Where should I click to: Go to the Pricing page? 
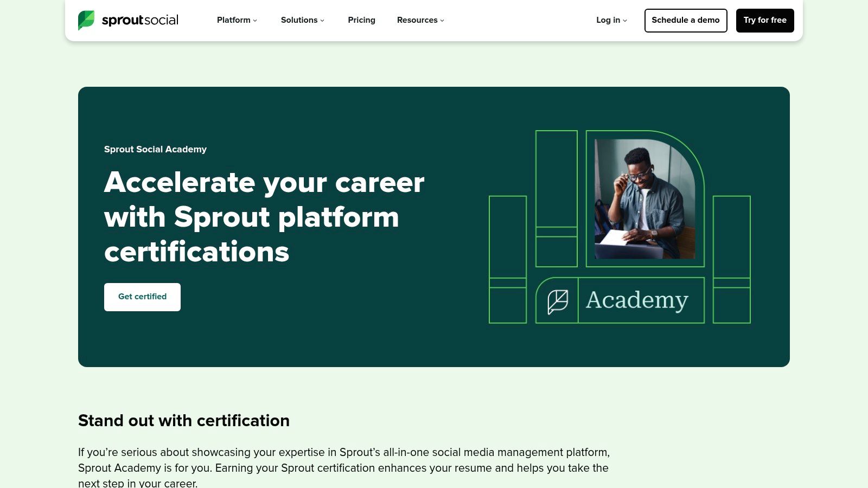click(362, 20)
